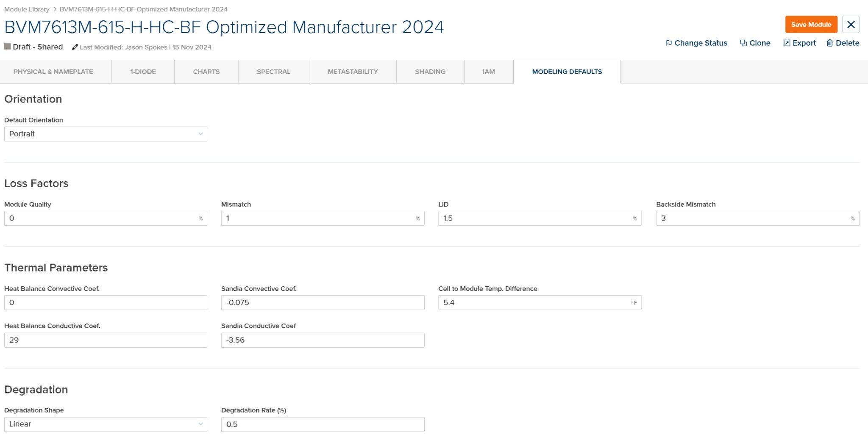This screenshot has height=440, width=868.
Task: Click Sandia Convective Coef. field
Action: [323, 302]
